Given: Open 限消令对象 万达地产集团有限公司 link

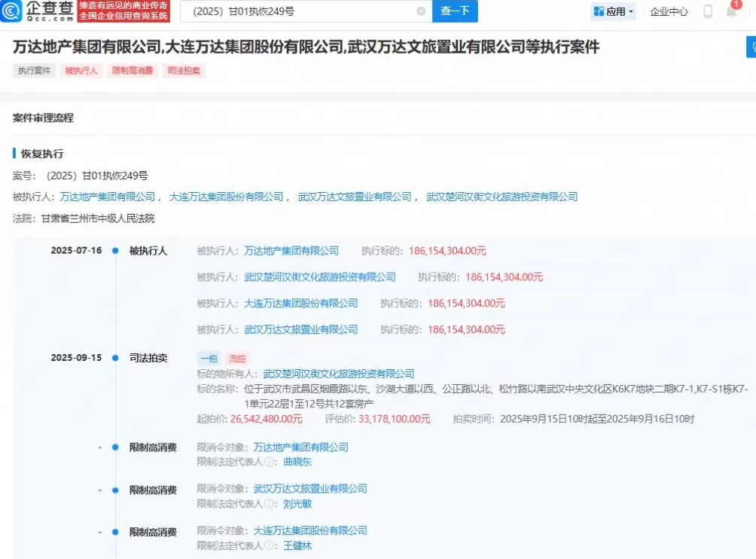Looking at the screenshot, I should 301,448.
